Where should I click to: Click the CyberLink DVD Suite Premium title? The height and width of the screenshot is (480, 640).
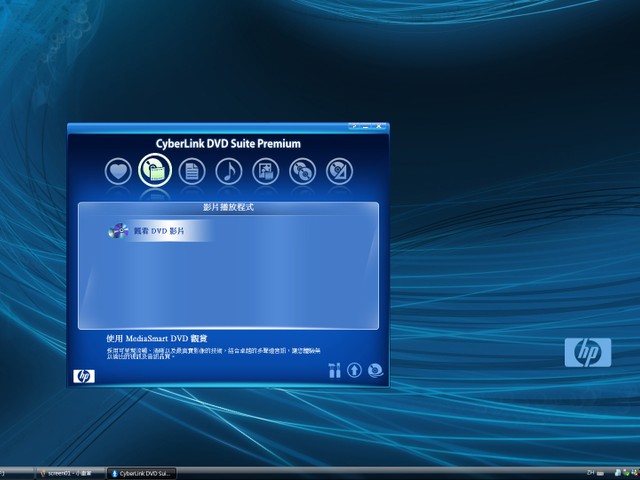(228, 144)
